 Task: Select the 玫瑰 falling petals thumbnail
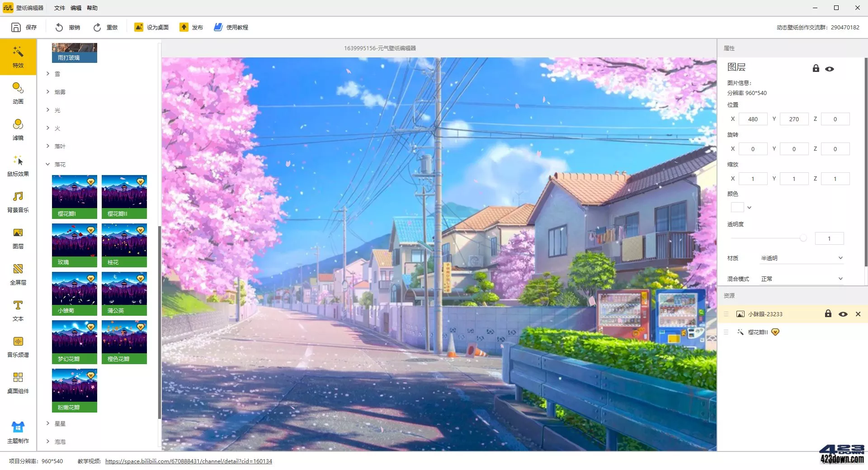(x=75, y=245)
